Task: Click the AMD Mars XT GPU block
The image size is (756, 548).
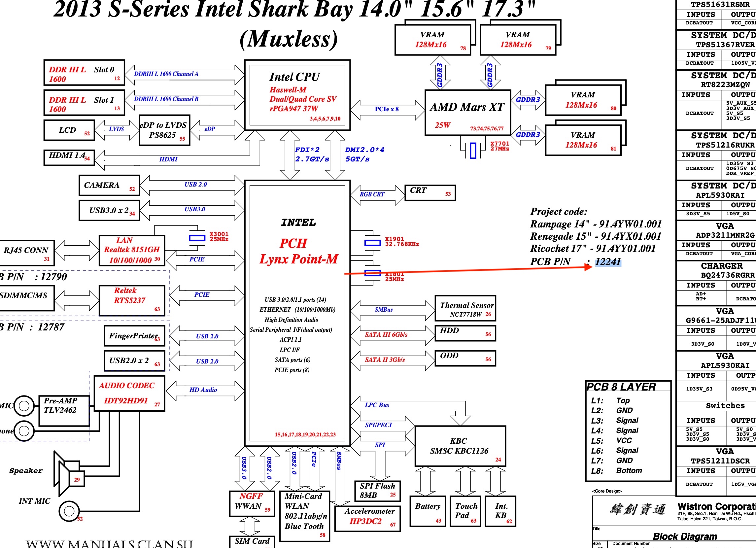Action: [x=468, y=113]
